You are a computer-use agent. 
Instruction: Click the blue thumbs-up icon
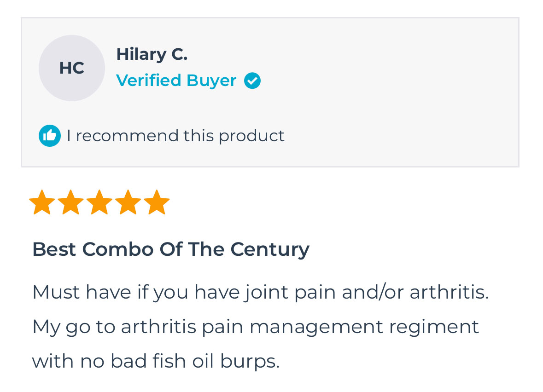[x=49, y=136]
